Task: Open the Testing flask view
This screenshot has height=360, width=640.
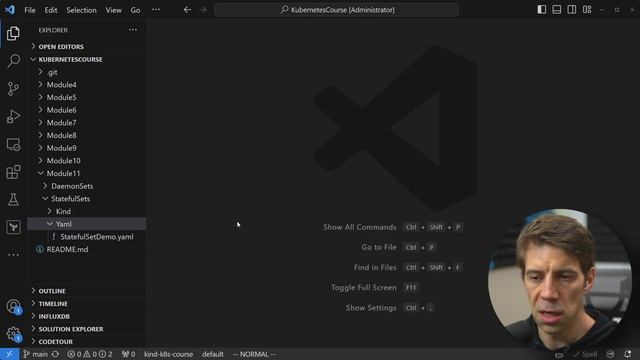Action: pyautogui.click(x=13, y=200)
